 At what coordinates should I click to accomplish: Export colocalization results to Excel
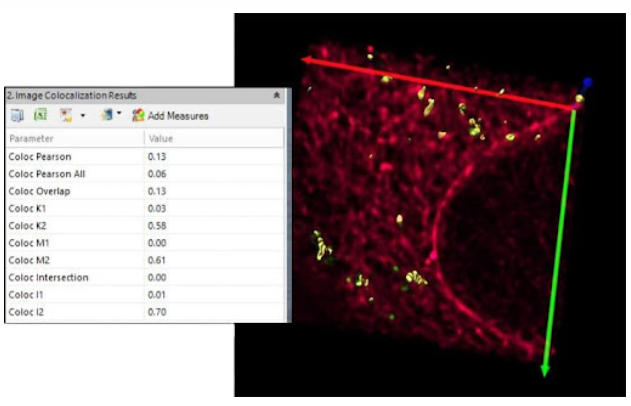tap(41, 115)
